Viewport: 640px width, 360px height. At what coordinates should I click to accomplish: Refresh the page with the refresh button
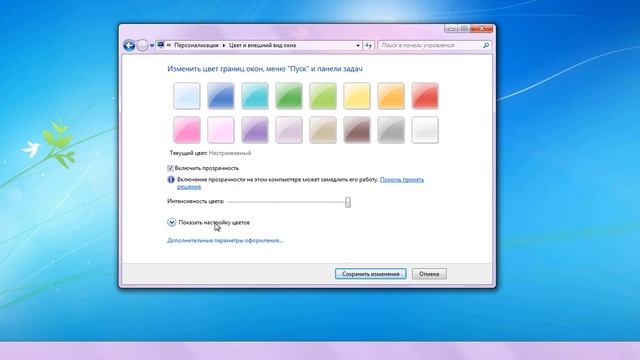369,45
